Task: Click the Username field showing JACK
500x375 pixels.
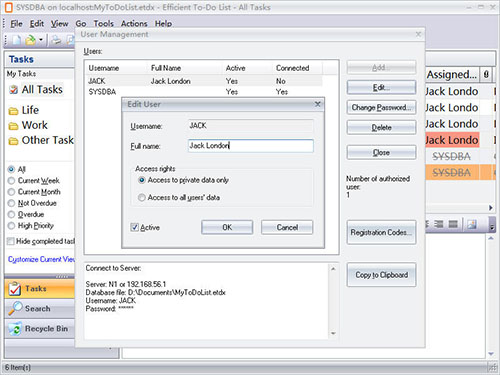Action: (251, 126)
